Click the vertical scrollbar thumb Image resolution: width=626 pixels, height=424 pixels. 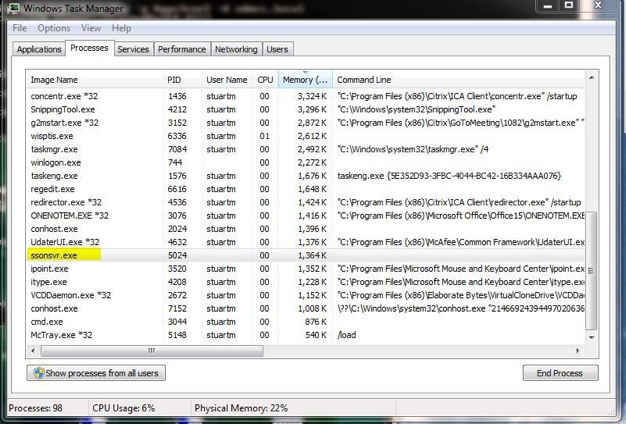pyautogui.click(x=591, y=270)
